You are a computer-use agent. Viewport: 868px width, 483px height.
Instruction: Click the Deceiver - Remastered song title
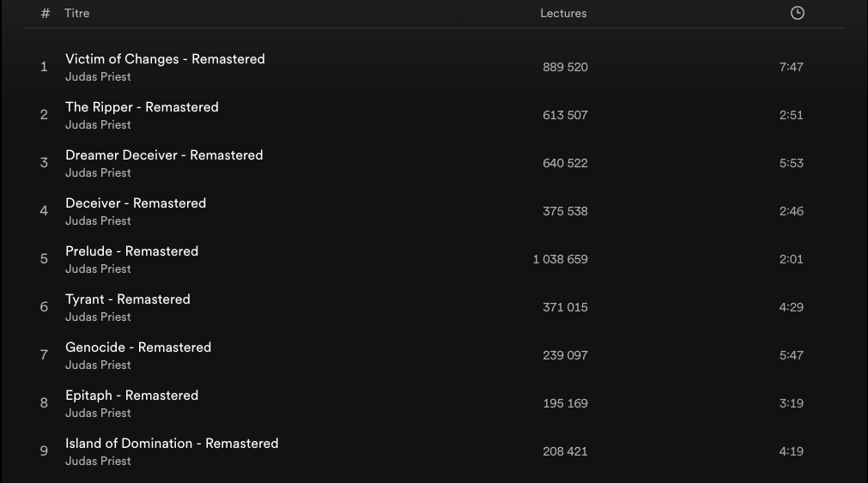(136, 203)
